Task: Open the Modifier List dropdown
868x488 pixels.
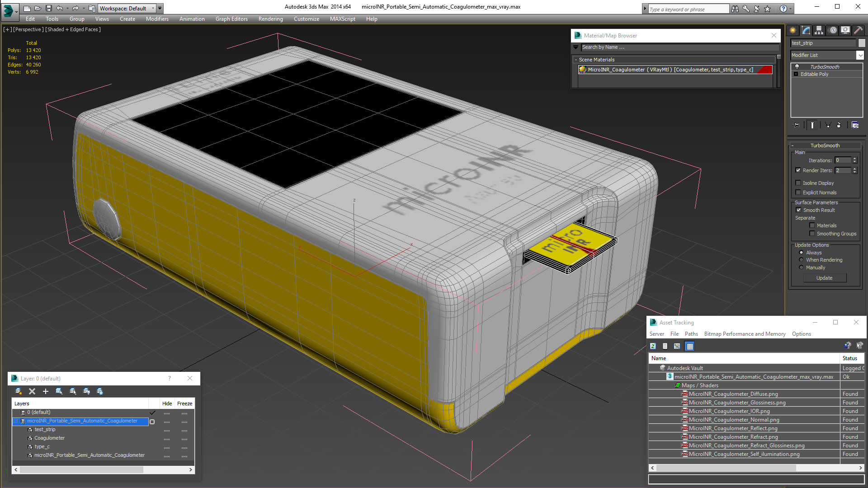Action: click(859, 55)
